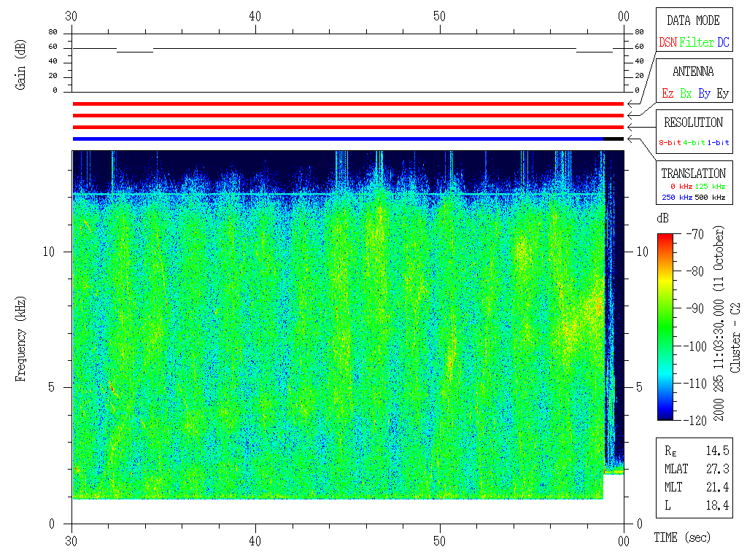Pick the blue By antenna label
The height and width of the screenshot is (560, 747).
(705, 93)
